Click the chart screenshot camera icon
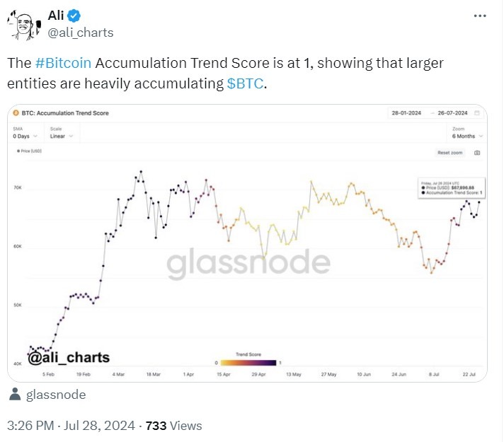This screenshot has width=504, height=442. coord(477,153)
